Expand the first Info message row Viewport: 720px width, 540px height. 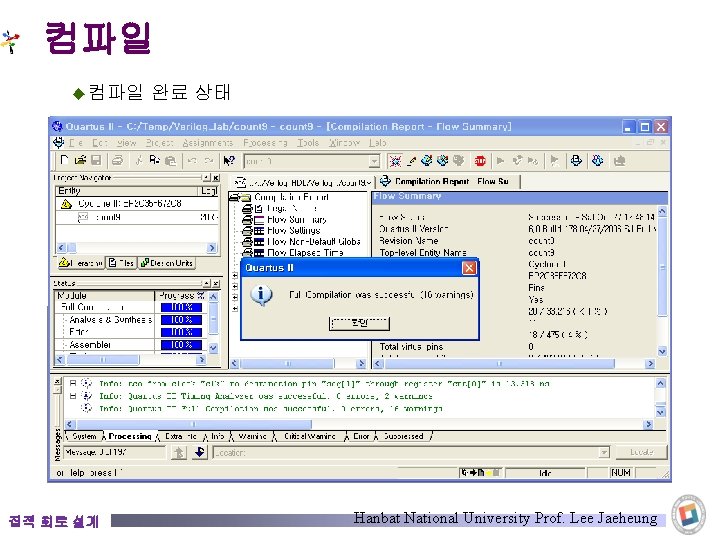coord(73,383)
